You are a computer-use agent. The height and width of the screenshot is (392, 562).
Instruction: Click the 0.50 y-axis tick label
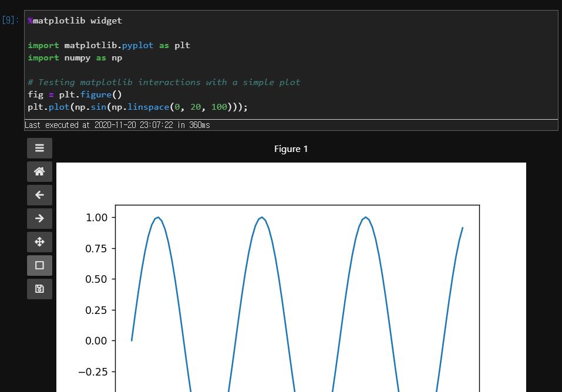click(x=96, y=279)
